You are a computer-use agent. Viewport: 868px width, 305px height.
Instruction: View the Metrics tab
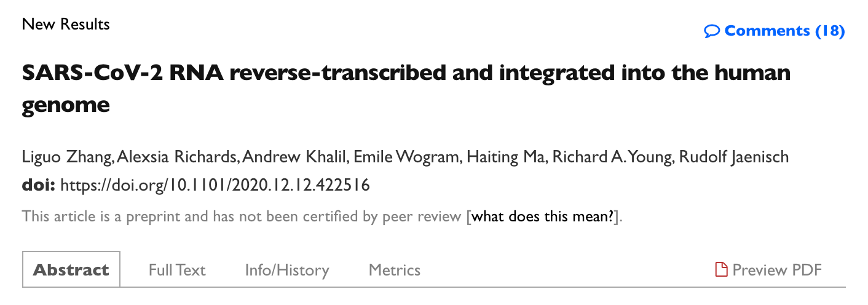tap(395, 270)
